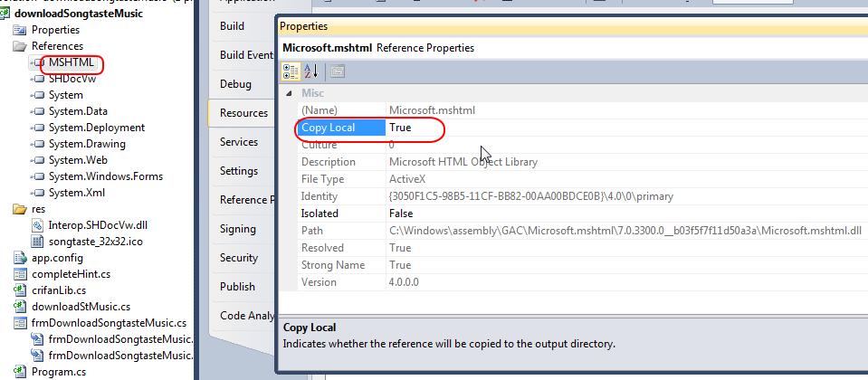Image resolution: width=868 pixels, height=380 pixels.
Task: Open the Properties node in Solution Explorer
Action: [55, 30]
